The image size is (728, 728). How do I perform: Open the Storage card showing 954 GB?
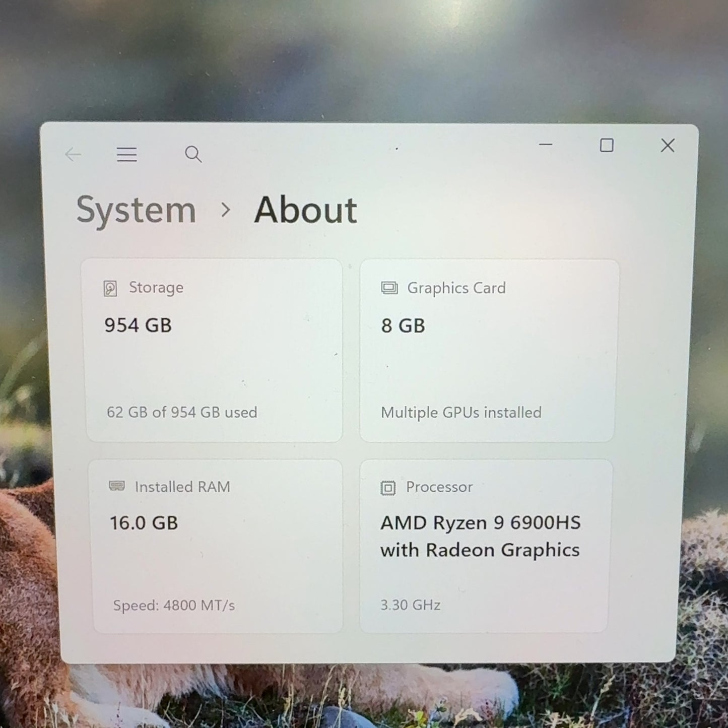pos(214,351)
